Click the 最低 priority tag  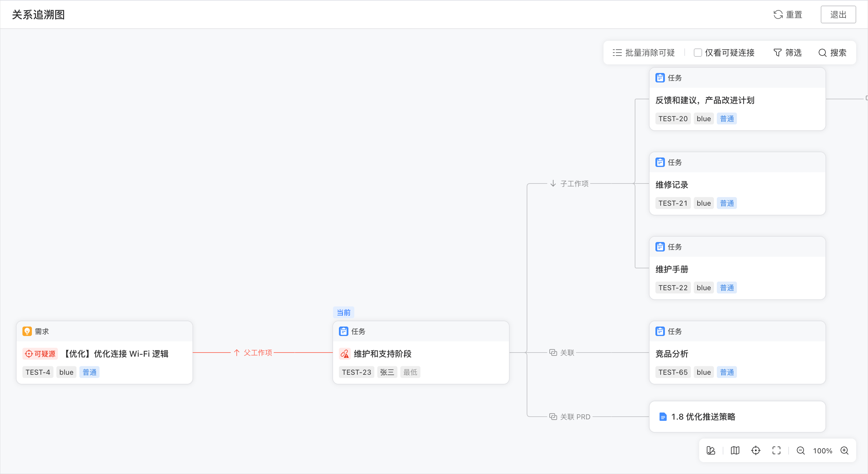pos(410,372)
